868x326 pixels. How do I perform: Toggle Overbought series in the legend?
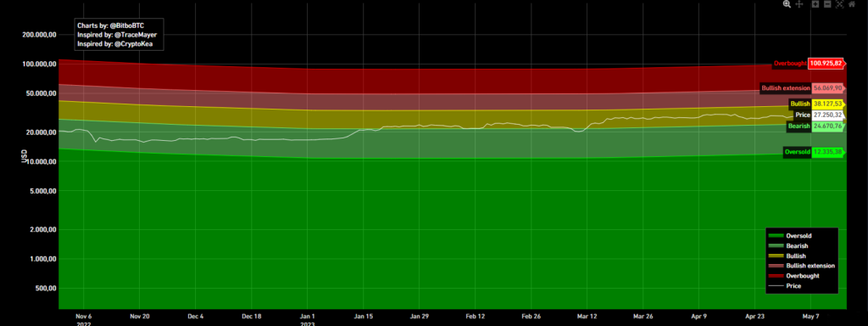pos(793,276)
